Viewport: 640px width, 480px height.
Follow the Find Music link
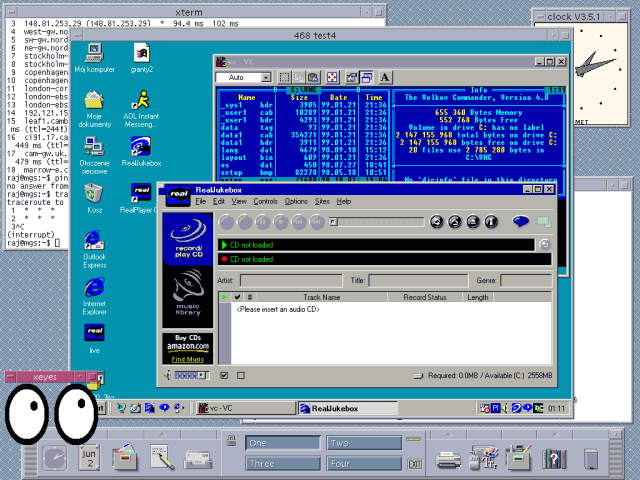pos(188,359)
